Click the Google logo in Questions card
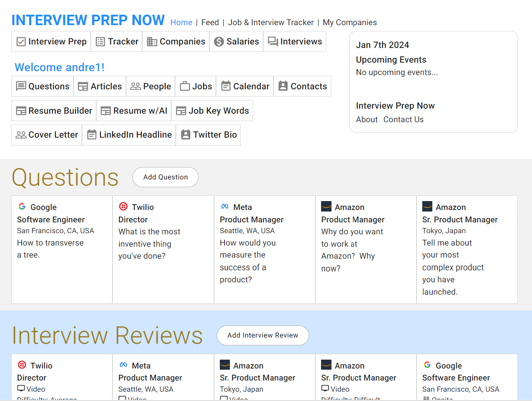 (22, 206)
